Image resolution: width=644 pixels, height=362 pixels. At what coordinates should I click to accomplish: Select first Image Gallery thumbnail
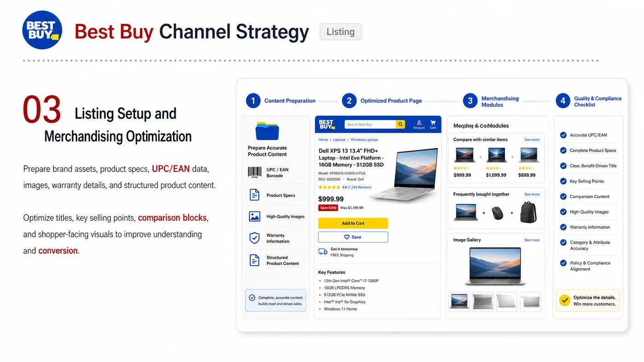(459, 302)
